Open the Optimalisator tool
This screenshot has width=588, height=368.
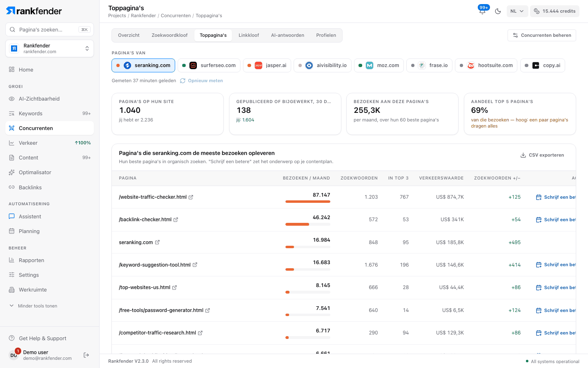coord(49,172)
